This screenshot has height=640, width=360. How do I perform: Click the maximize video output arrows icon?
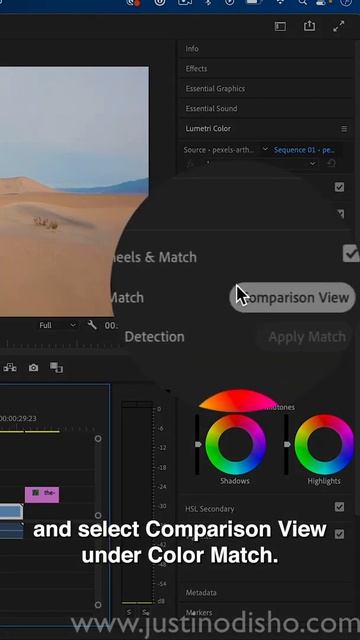coord(338,27)
